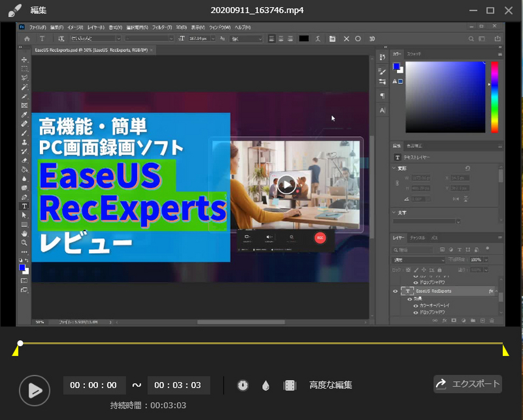
Task: Open the レイヤー(L) menu
Action: pyautogui.click(x=96, y=27)
